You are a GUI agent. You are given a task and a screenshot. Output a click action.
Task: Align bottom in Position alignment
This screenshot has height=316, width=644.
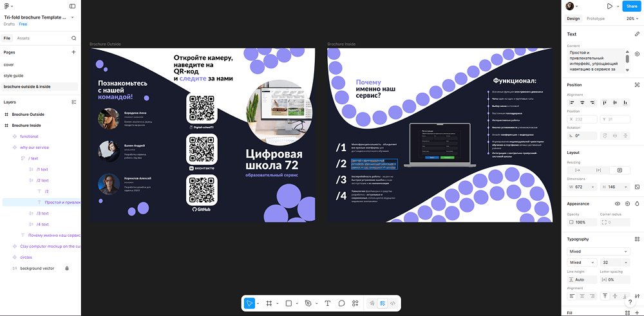click(x=625, y=102)
